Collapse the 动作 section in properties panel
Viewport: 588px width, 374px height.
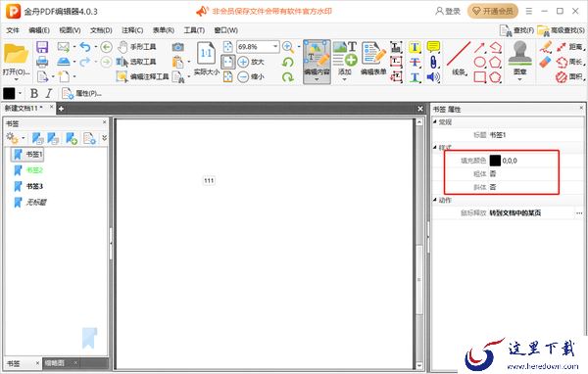(435, 200)
